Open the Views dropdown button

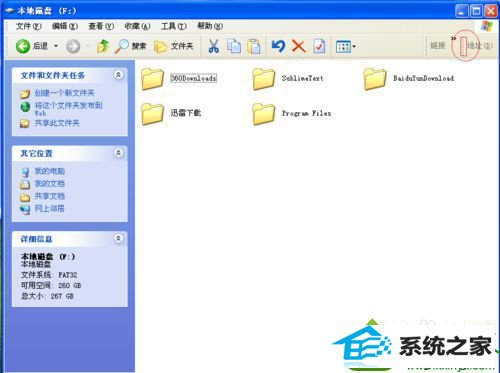[346, 46]
